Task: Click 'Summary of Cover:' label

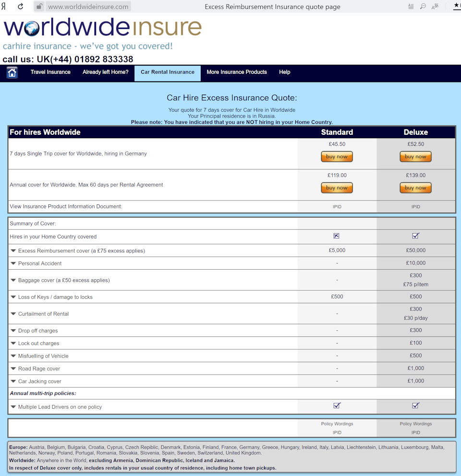Action: pos(33,224)
